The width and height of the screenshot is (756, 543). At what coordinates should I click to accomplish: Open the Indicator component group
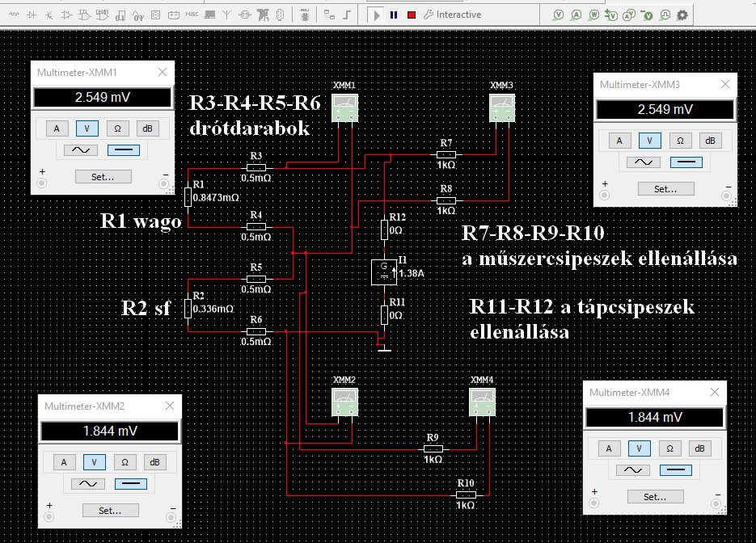tap(156, 15)
